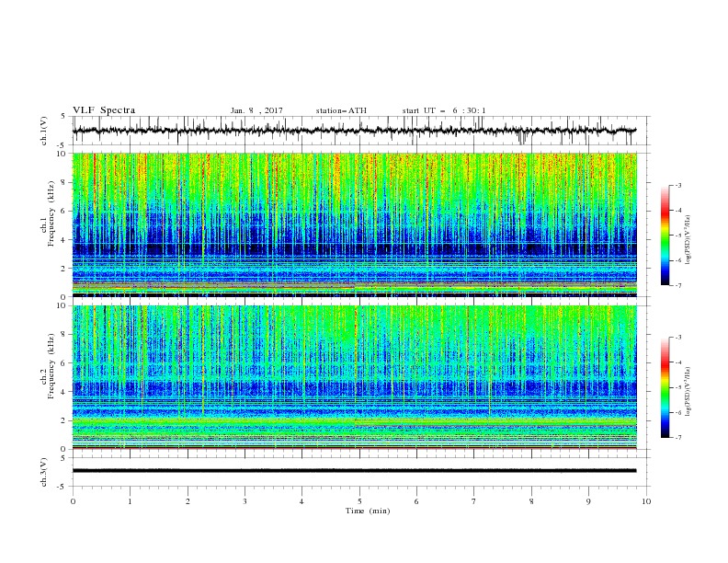Screen dimensions: 728x563
Task: Click time axis tick label "4"
Action: pyautogui.click(x=301, y=501)
